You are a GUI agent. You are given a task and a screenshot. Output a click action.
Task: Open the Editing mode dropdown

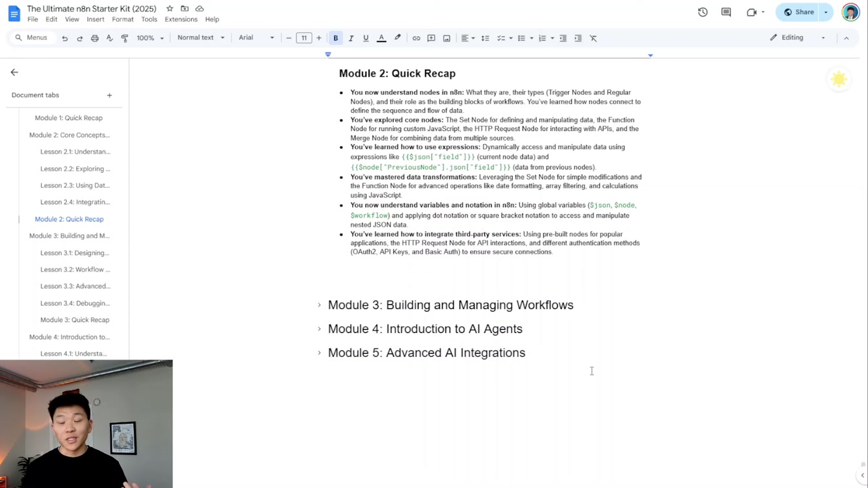[798, 37]
